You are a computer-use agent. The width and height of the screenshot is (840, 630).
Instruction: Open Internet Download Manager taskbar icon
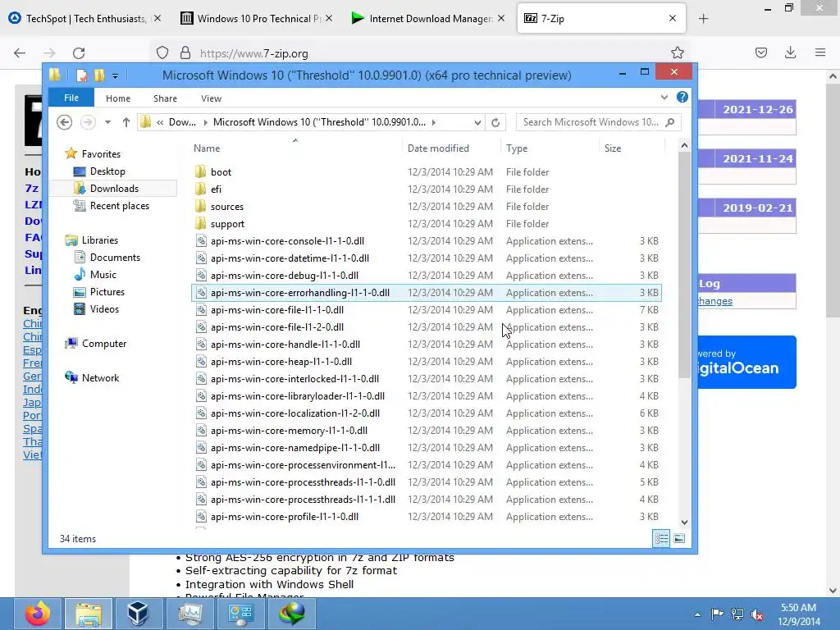coord(291,614)
